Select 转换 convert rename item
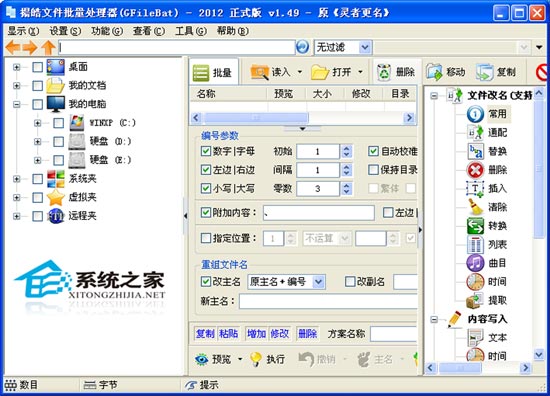 (x=497, y=226)
